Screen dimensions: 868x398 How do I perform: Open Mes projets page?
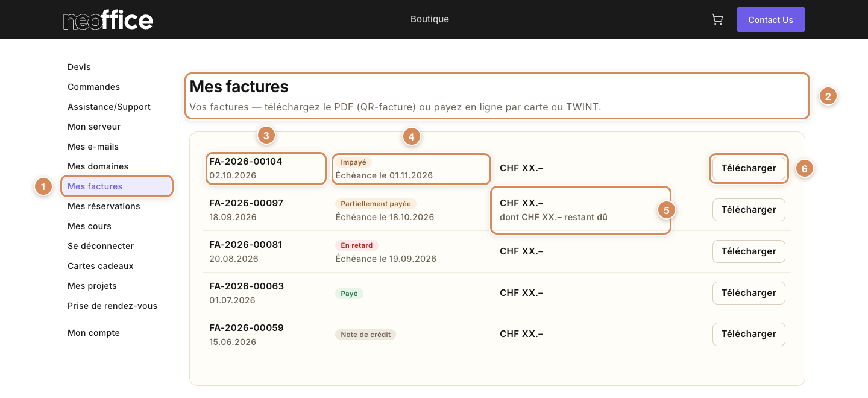[x=92, y=286]
